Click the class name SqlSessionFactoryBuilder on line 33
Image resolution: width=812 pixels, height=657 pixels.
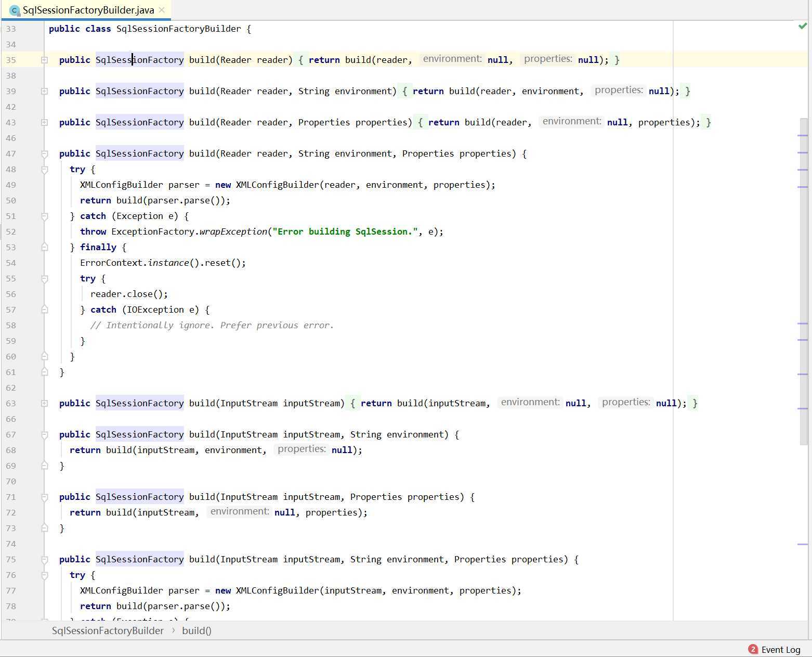179,29
